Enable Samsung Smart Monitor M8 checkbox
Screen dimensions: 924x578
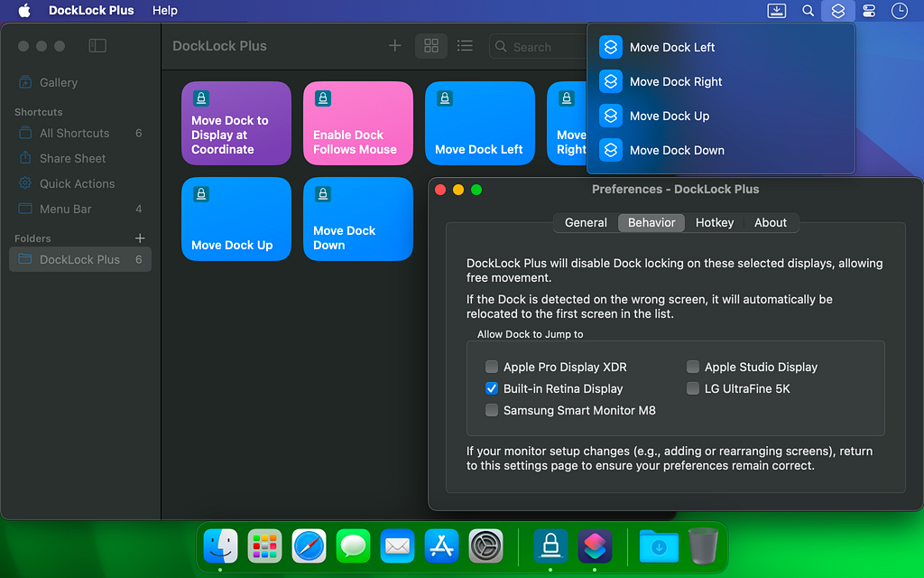tap(492, 410)
